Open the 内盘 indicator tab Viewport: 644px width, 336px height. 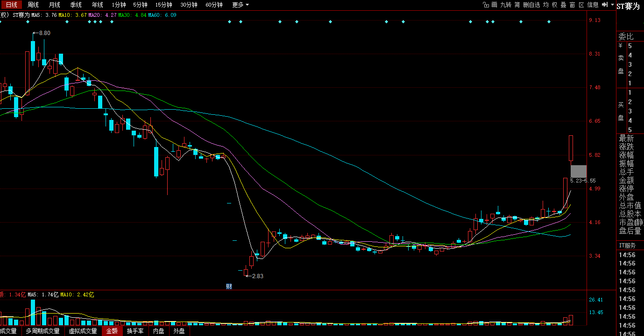(x=159, y=331)
